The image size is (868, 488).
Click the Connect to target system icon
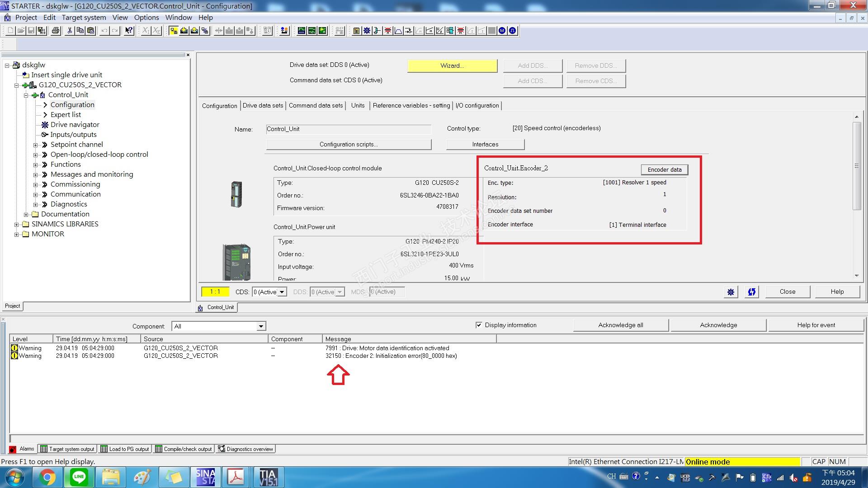point(173,31)
